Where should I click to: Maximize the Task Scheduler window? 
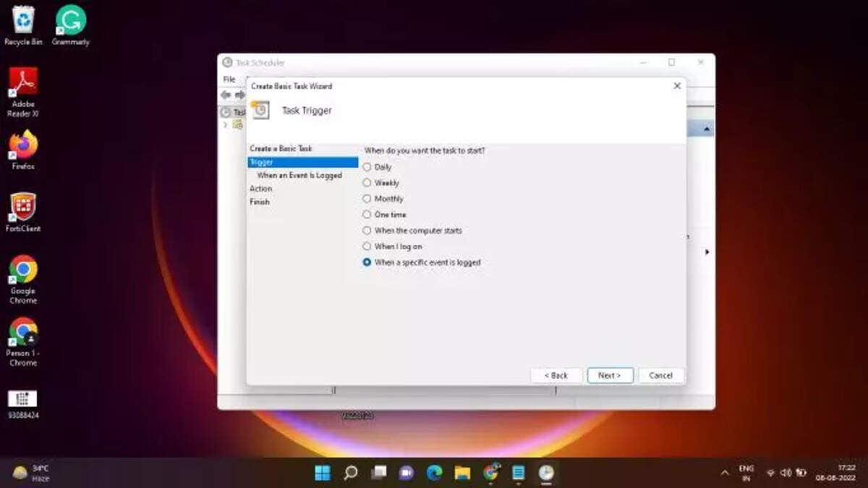pyautogui.click(x=672, y=63)
